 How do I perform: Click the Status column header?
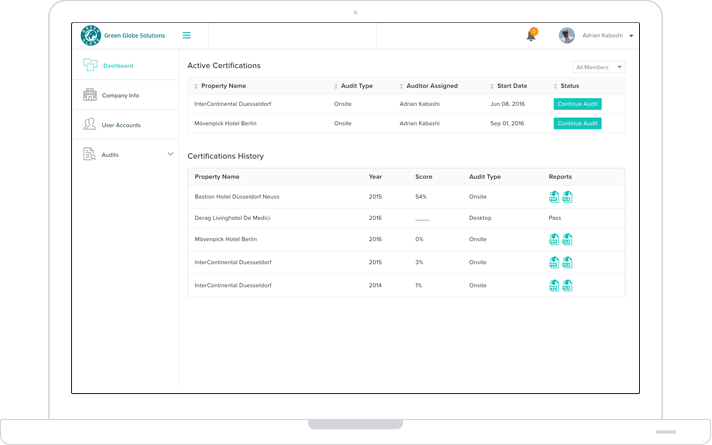(x=570, y=86)
